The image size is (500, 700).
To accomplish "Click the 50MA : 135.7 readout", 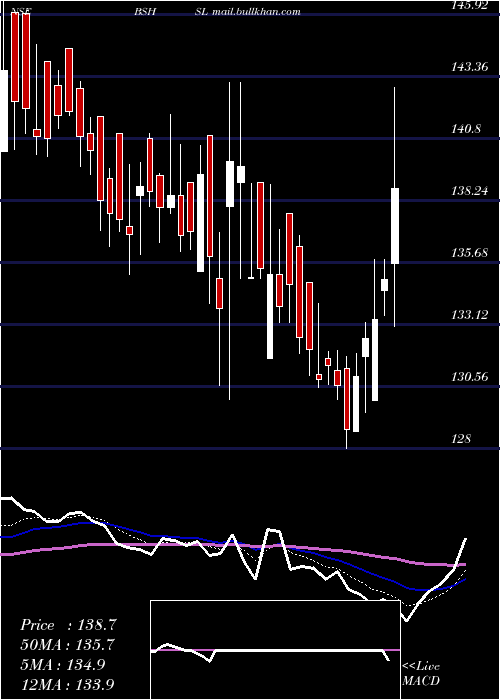I will 68,645.
